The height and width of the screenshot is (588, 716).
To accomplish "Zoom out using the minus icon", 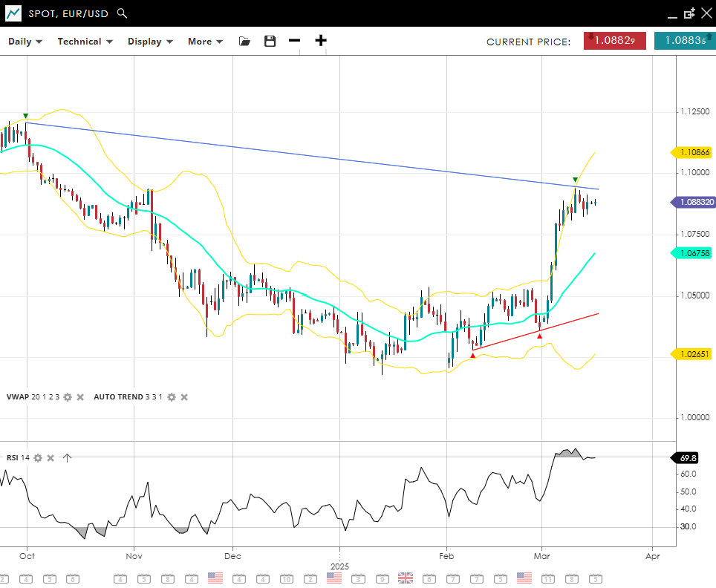I will [295, 41].
